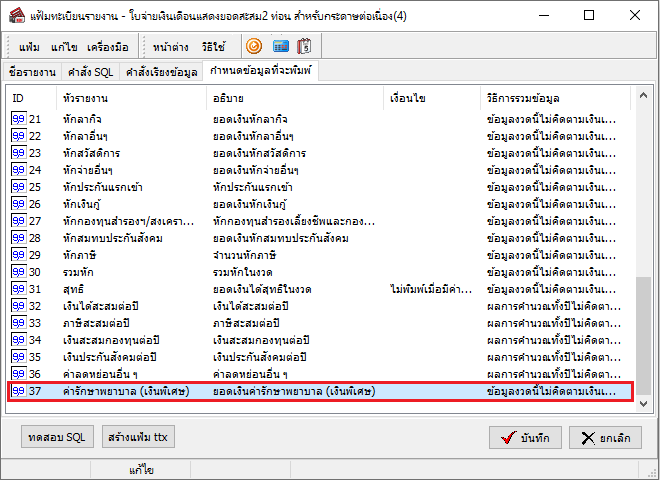
Task: Click the field icon for row 31
Action: click(17, 289)
